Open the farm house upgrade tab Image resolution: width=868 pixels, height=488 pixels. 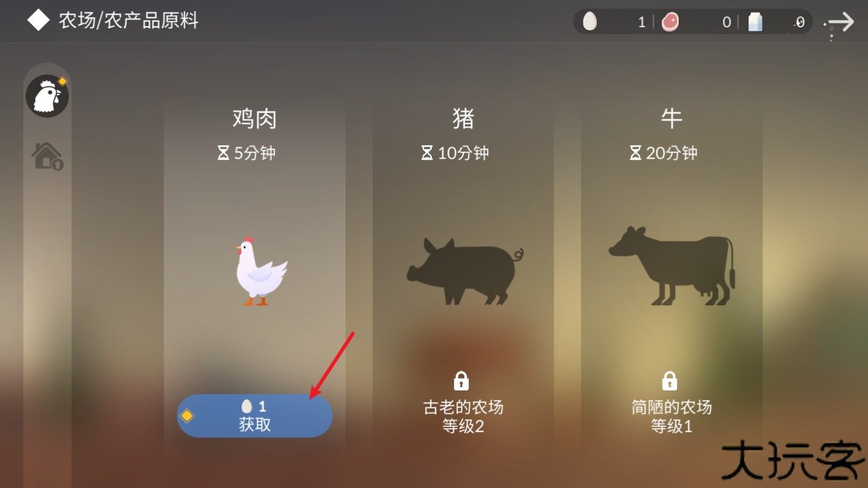47,156
